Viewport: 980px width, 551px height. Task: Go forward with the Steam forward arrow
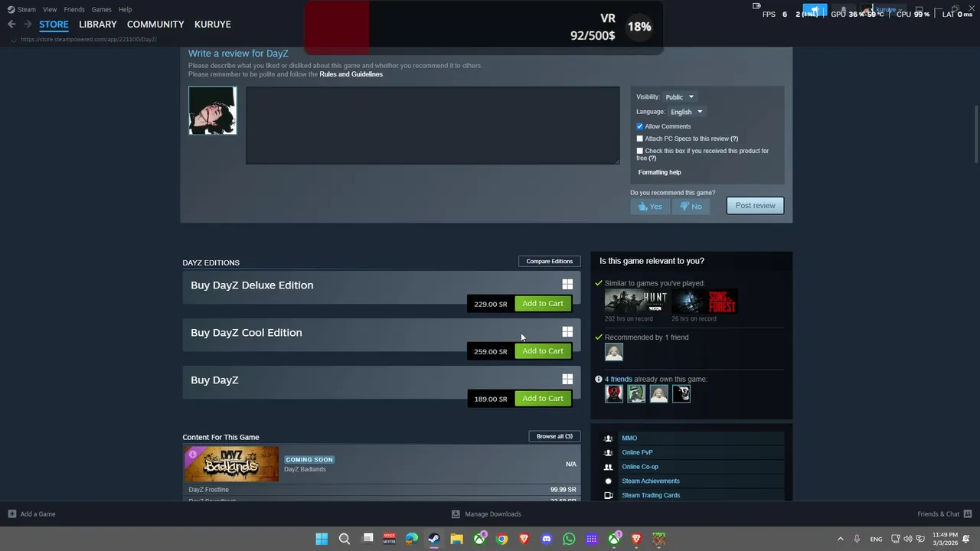point(28,24)
